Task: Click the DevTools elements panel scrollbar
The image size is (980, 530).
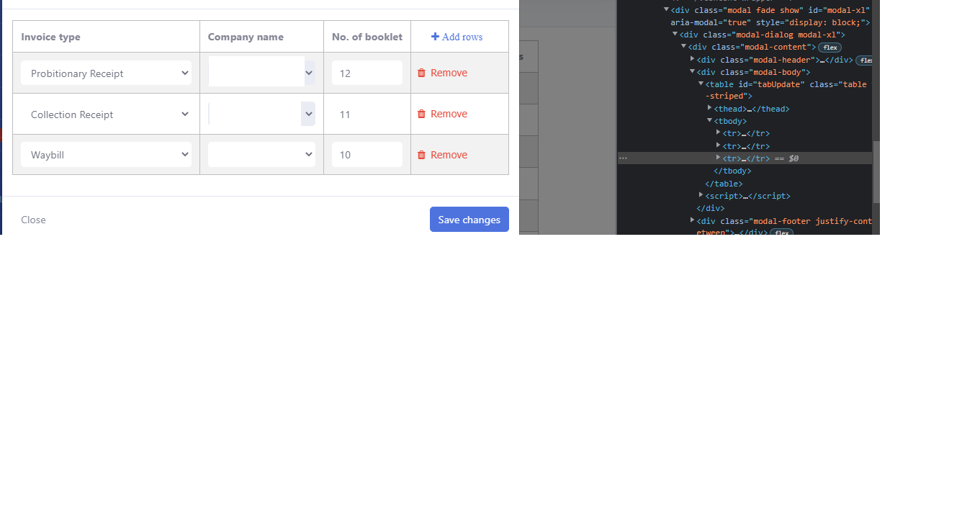Action: click(876, 171)
